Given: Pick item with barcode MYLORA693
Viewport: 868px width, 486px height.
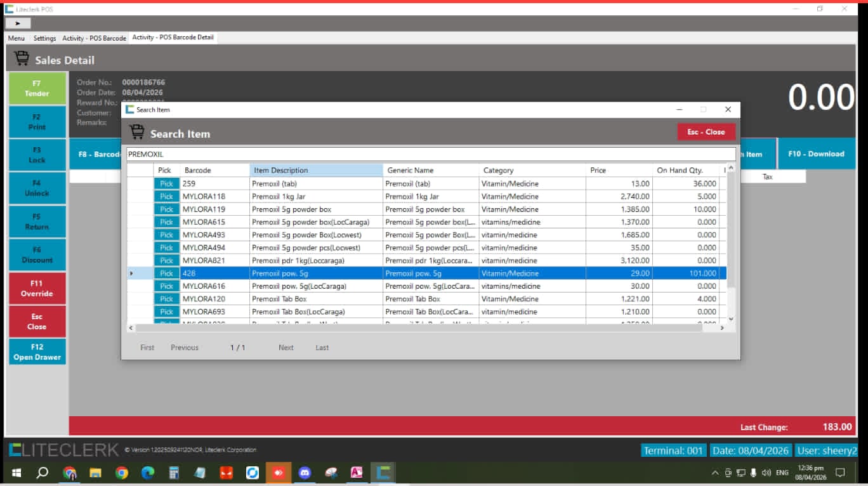Looking at the screenshot, I should click(166, 312).
